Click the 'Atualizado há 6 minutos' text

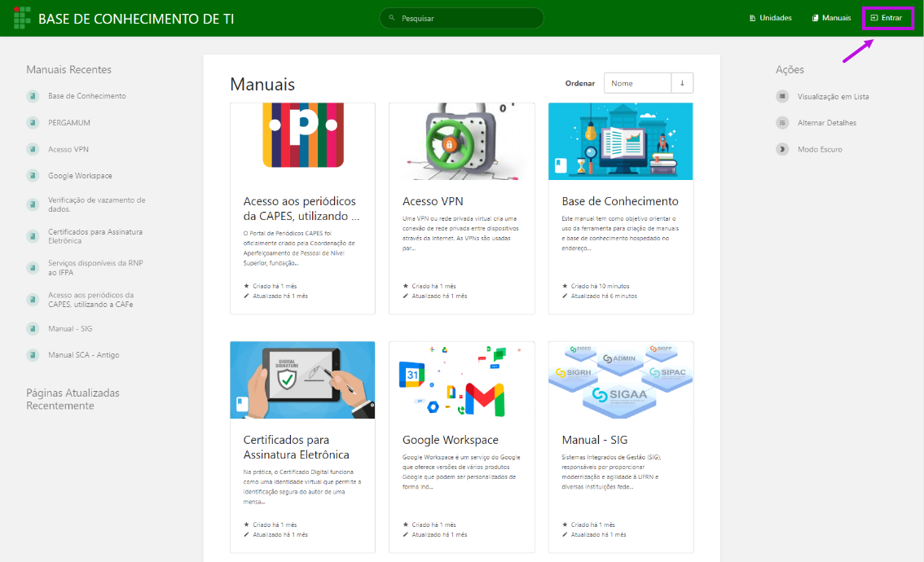coord(604,296)
